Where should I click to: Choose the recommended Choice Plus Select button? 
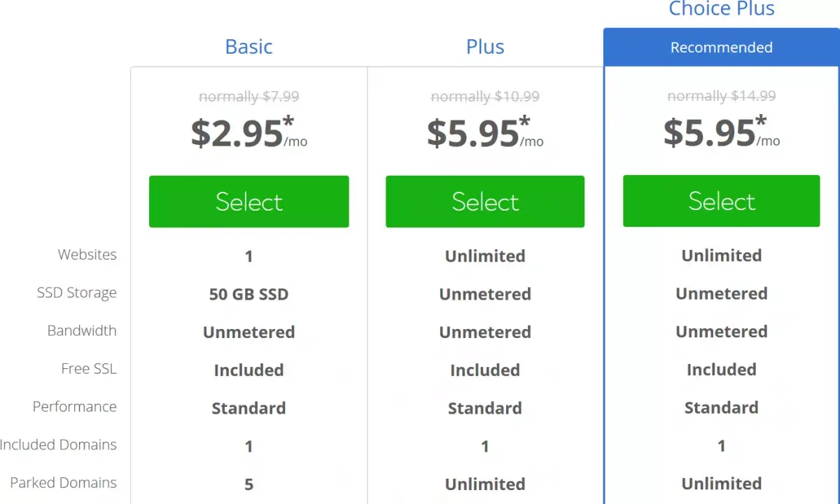tap(721, 201)
